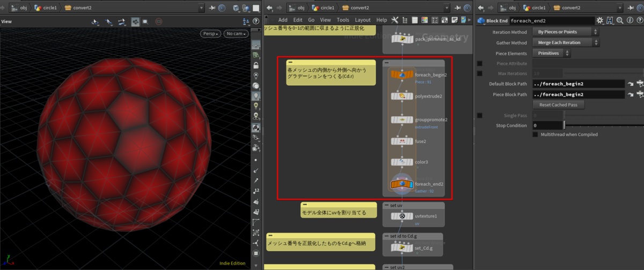Click the Reset Cached Pass button
Viewport: 644px width, 270px height.
558,105
